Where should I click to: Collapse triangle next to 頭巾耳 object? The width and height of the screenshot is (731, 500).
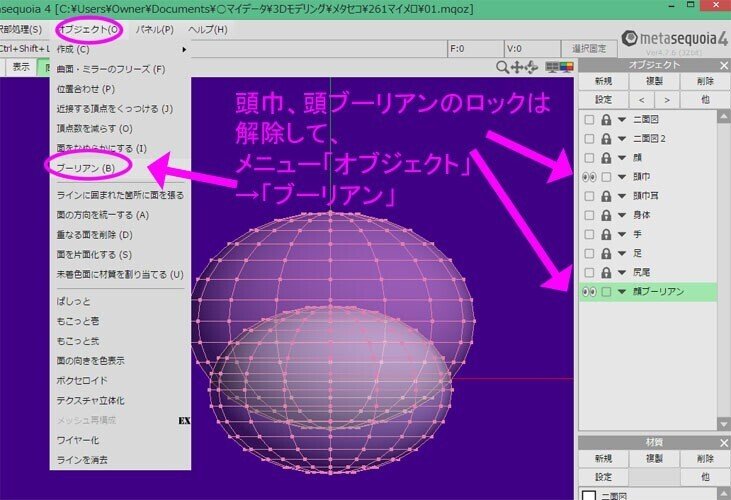point(621,196)
